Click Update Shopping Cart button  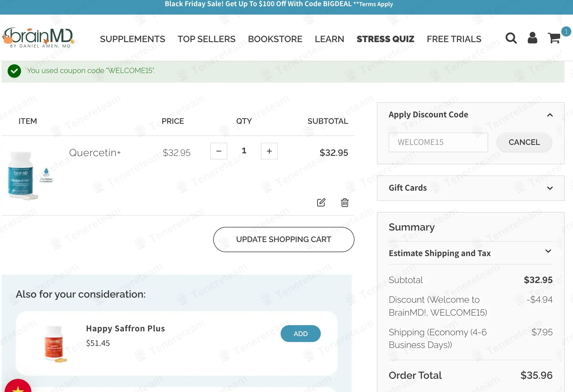point(283,240)
